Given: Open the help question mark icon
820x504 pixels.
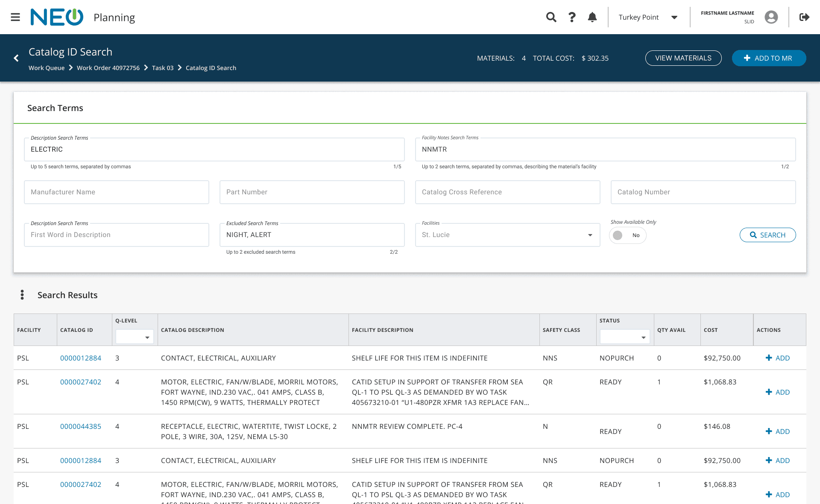Looking at the screenshot, I should tap(571, 17).
